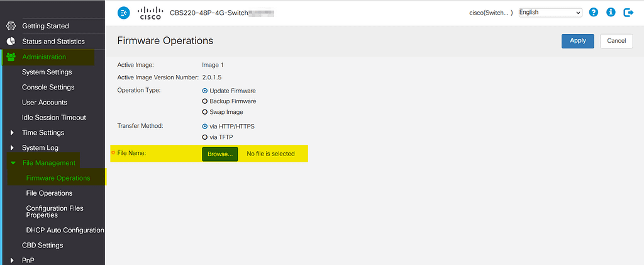Screen dimensions: 644x265
Task: Click the Getting Started icon
Action: coord(11,26)
